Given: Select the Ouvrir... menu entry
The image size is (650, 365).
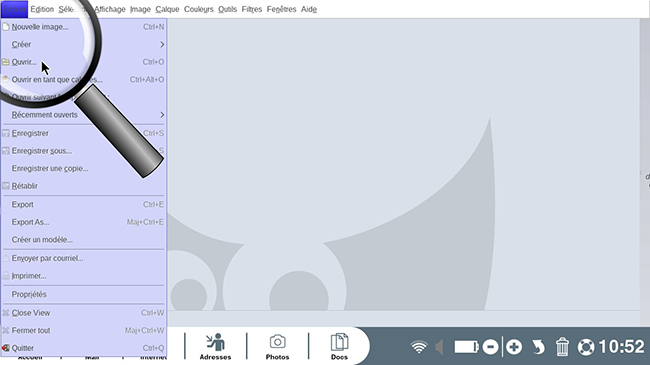Looking at the screenshot, I should coord(83,62).
